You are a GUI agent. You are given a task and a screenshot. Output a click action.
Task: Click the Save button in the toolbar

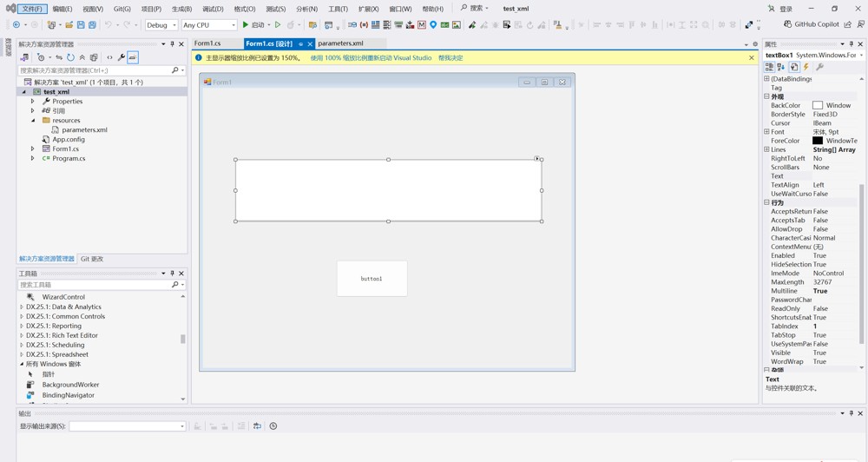[x=81, y=25]
